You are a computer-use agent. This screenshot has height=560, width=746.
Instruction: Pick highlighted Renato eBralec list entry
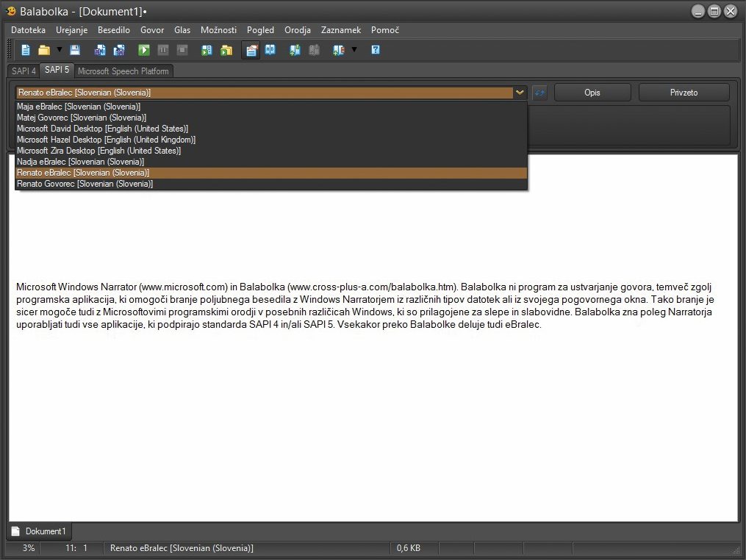(x=271, y=172)
